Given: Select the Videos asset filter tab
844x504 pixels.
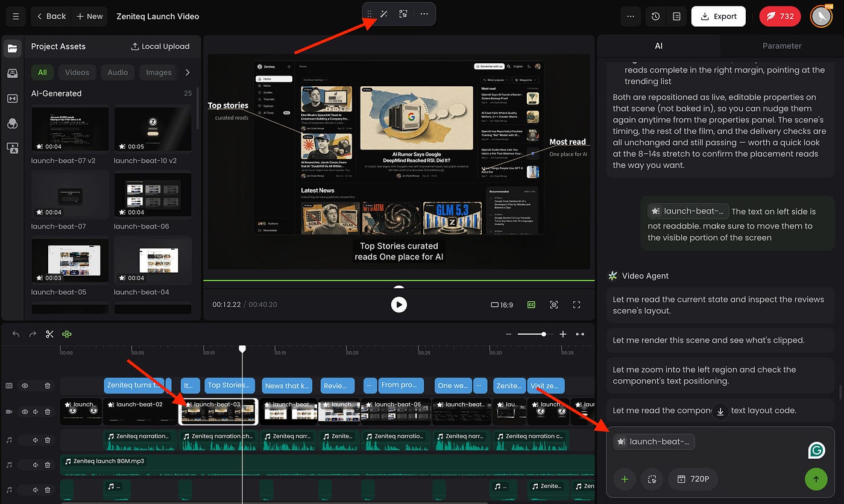Looking at the screenshot, I should pyautogui.click(x=77, y=72).
